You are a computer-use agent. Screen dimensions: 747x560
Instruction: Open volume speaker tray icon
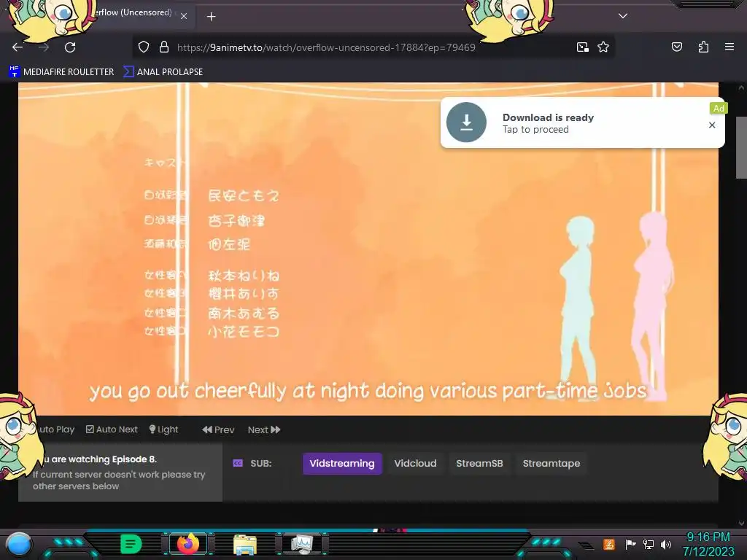click(x=665, y=544)
